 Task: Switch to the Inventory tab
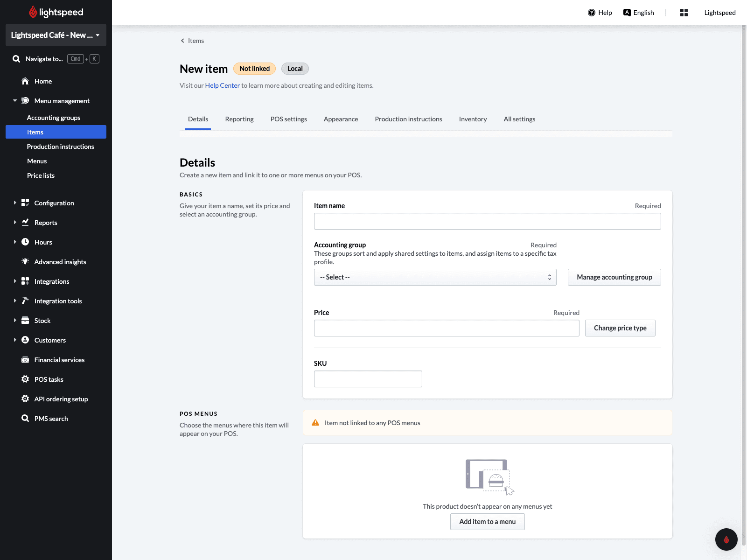click(473, 119)
